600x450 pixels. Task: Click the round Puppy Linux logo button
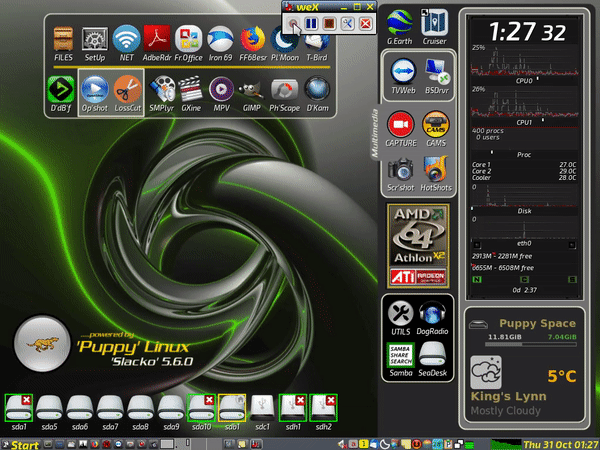click(42, 343)
